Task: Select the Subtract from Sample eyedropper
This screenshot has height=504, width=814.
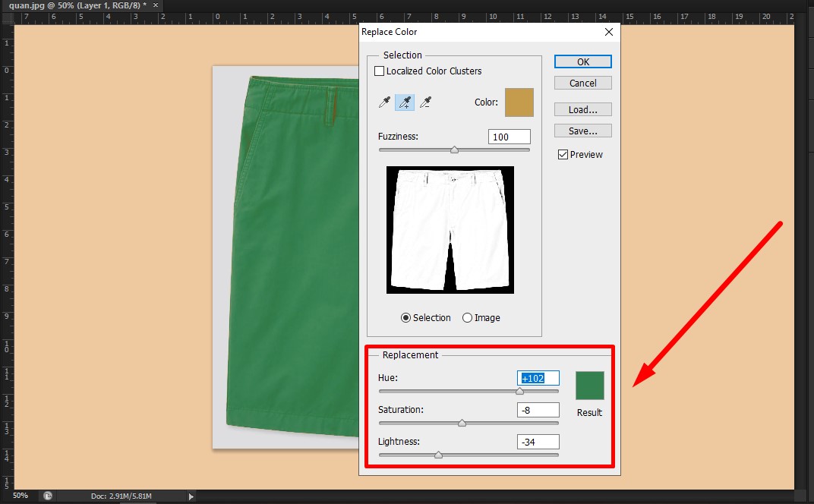Action: (x=425, y=102)
